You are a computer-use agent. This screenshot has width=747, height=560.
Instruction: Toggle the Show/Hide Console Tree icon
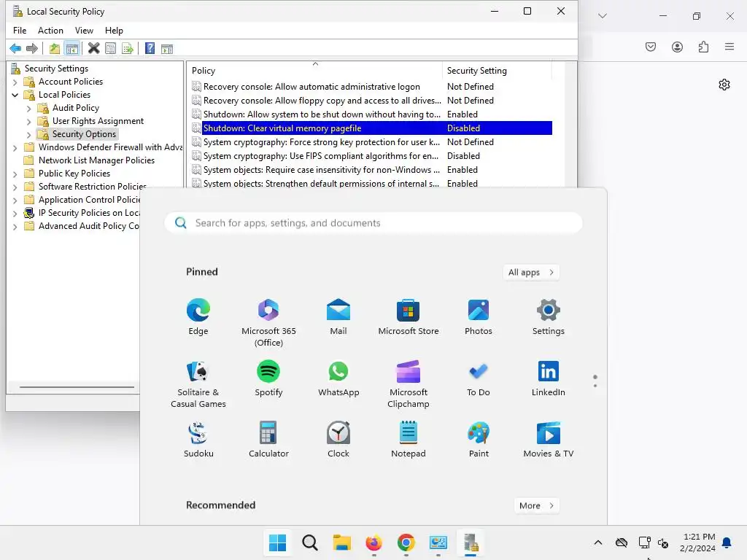point(72,49)
